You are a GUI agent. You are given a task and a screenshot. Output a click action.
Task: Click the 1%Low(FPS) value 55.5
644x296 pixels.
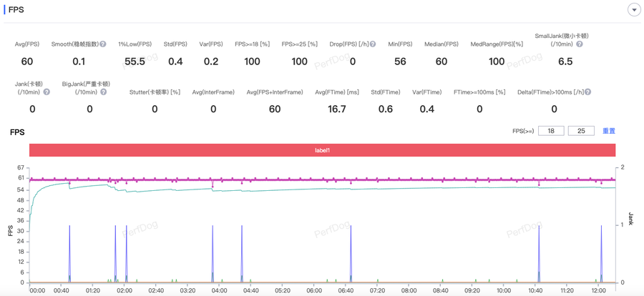click(135, 61)
